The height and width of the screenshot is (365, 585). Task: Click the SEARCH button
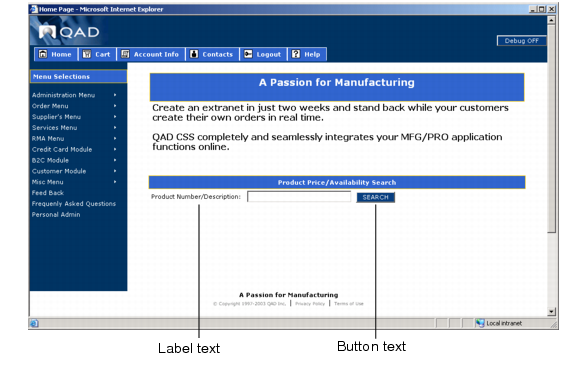pyautogui.click(x=375, y=197)
